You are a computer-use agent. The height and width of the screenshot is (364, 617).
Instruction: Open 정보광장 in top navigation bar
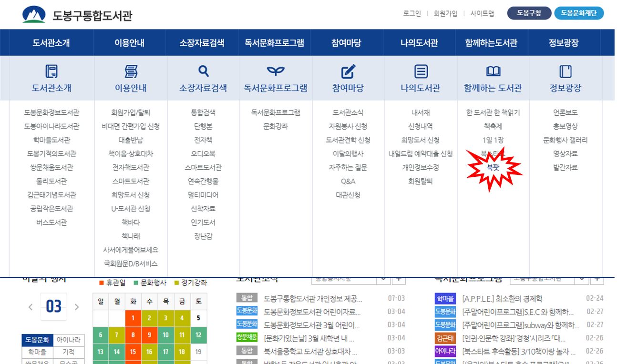564,43
